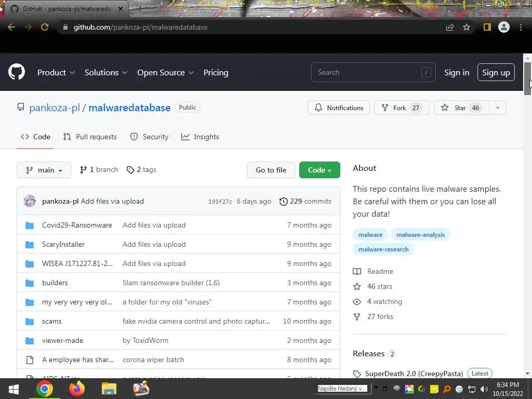This screenshot has height=399, width=532.
Task: Click the malware-analysis topic tag
Action: [420, 235]
